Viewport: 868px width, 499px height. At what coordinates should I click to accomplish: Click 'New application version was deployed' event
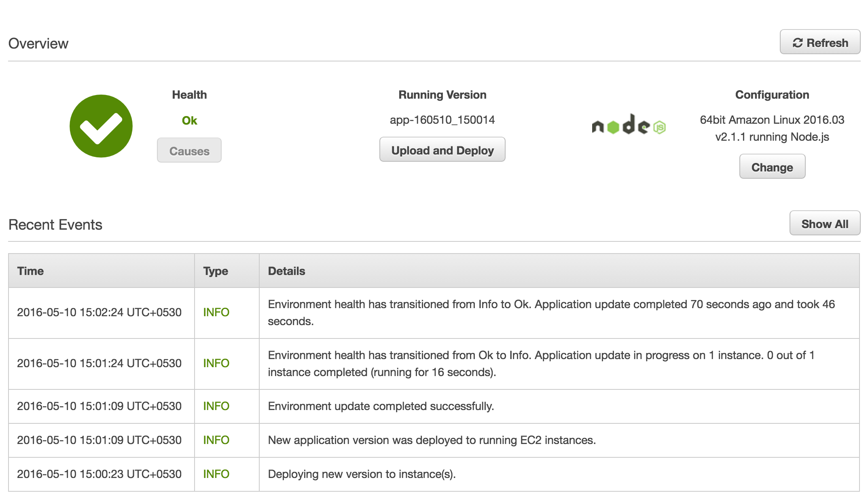tap(432, 440)
